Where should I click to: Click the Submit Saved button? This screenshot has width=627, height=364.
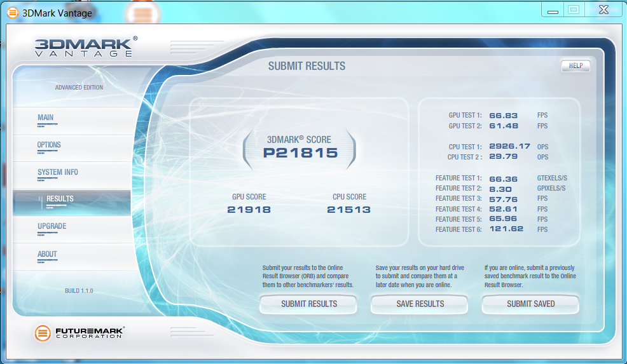tap(530, 304)
